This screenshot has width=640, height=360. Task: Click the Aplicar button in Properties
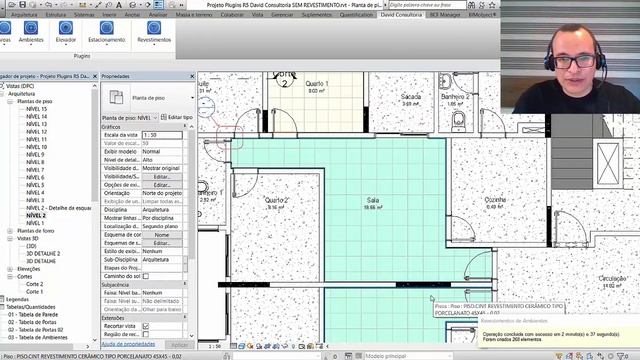tap(179, 345)
